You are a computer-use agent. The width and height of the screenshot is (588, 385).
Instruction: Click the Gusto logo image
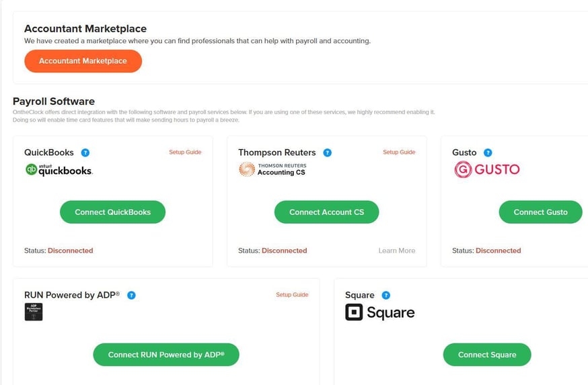486,169
